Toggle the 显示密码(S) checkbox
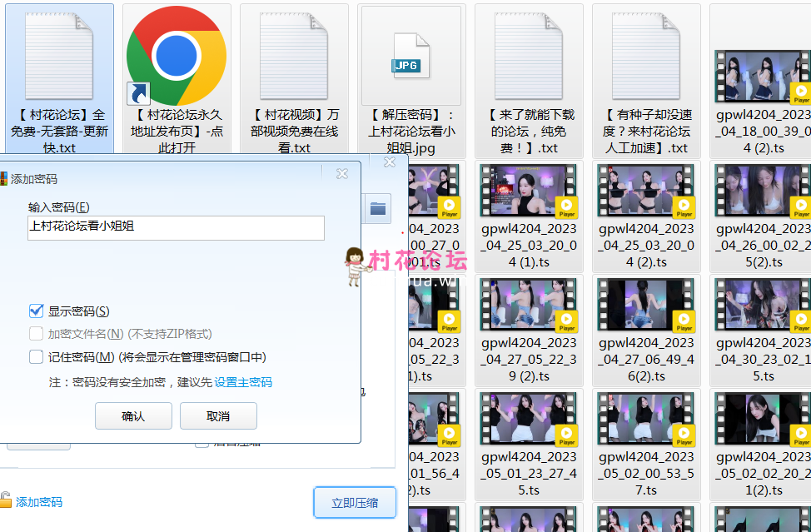 click(x=36, y=311)
